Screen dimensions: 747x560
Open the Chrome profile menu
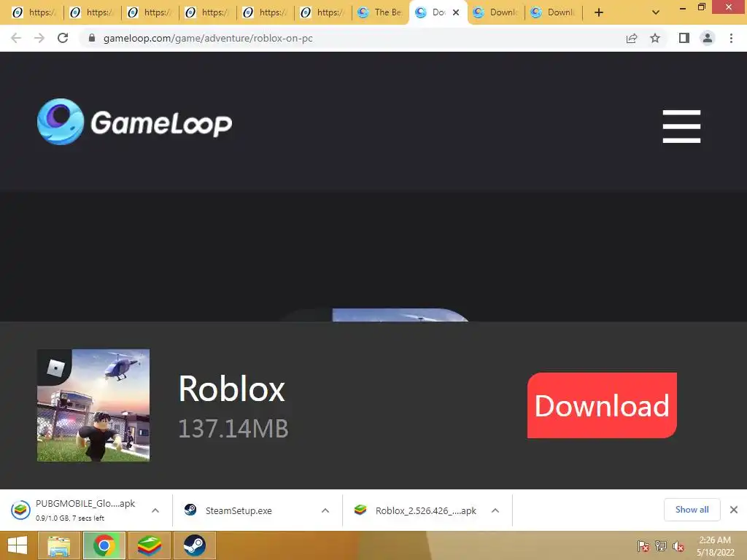click(x=708, y=38)
